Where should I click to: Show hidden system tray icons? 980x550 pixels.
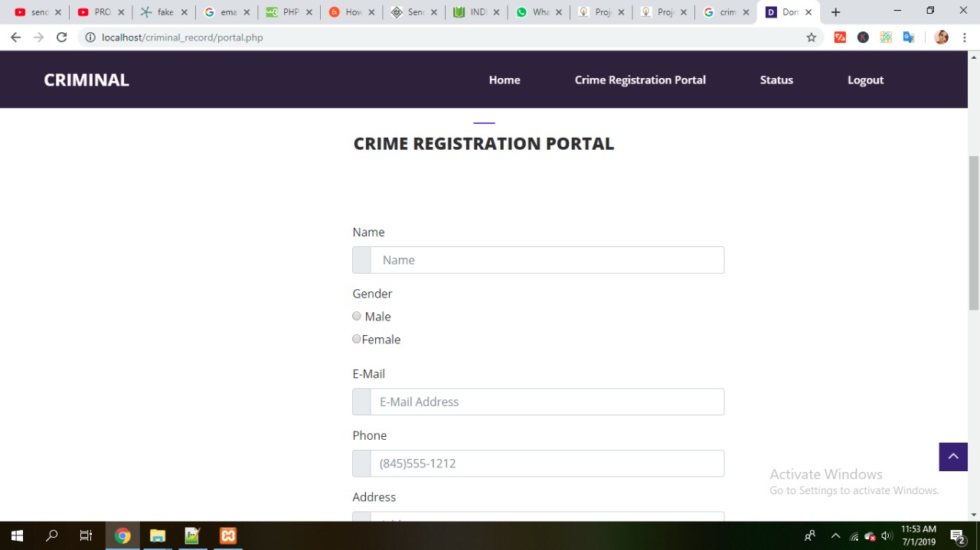(x=835, y=535)
